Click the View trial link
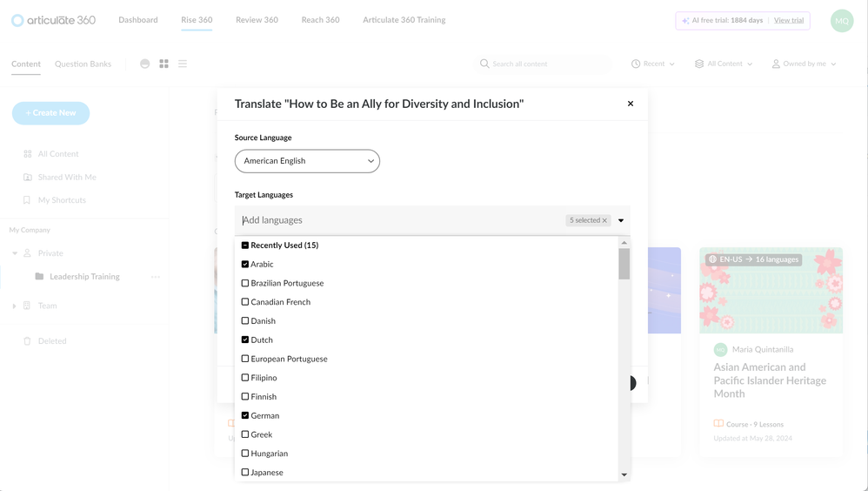Image resolution: width=868 pixels, height=491 pixels. [788, 20]
